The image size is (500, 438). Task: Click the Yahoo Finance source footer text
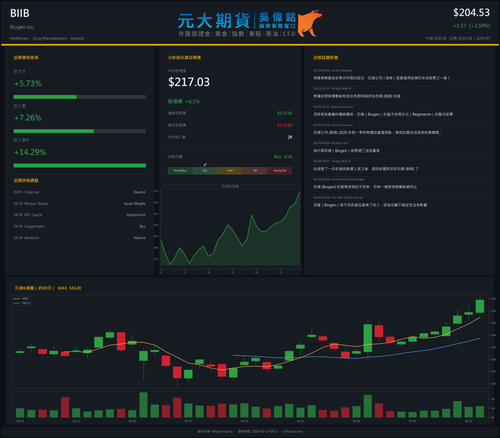215,431
